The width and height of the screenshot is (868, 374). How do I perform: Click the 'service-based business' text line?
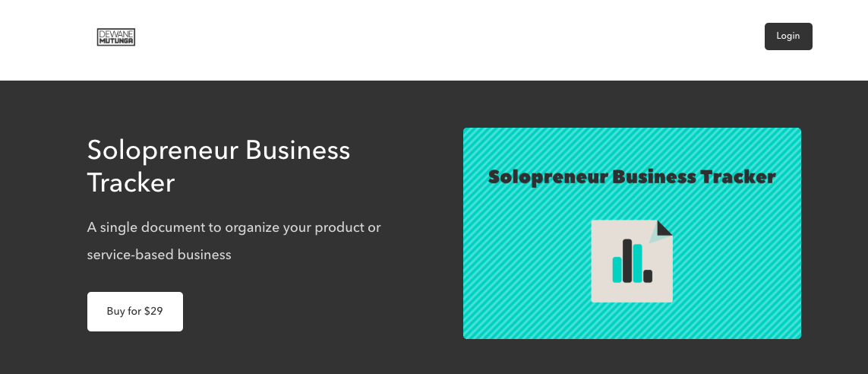[159, 255]
